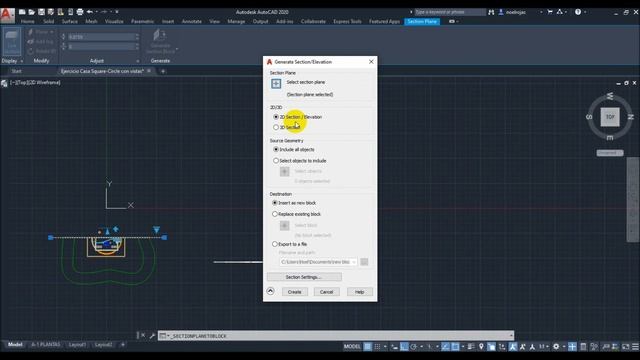Select Insert as new block radio button
The height and width of the screenshot is (360, 640).
(275, 203)
